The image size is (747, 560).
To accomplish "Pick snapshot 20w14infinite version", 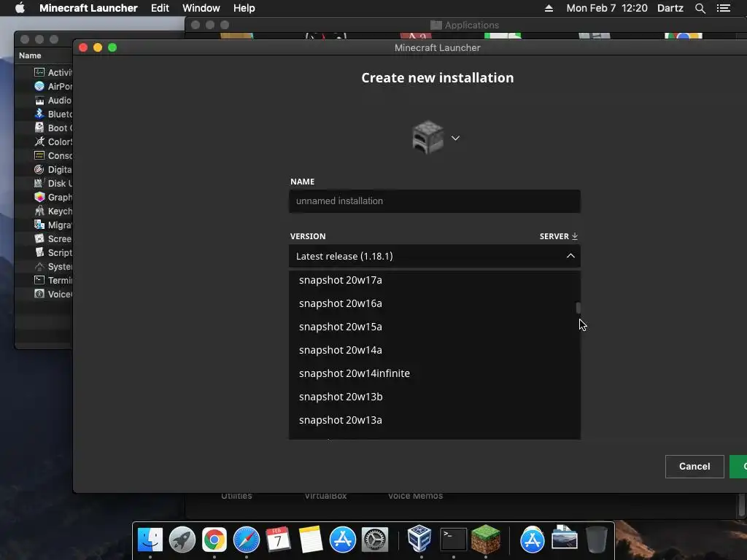I will [x=435, y=373].
